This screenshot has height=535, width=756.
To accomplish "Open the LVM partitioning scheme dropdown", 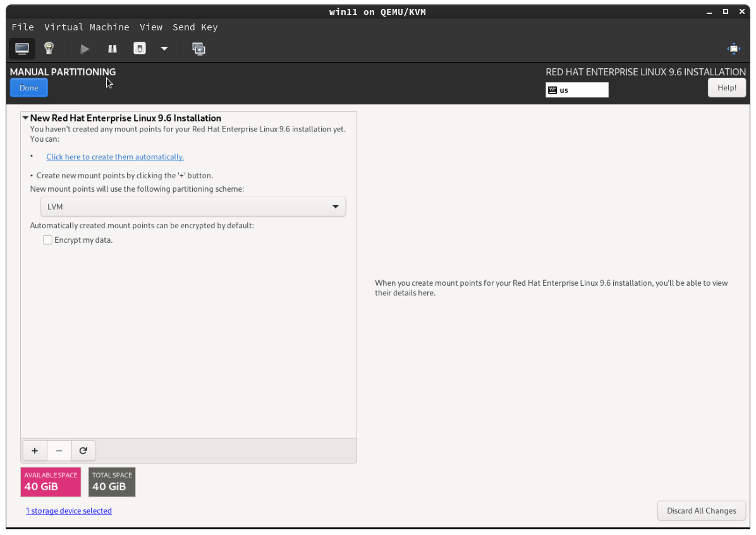I will pos(193,207).
